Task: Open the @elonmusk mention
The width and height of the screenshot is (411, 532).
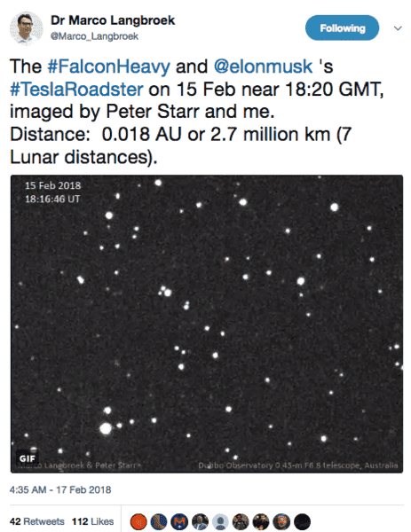Action: pyautogui.click(x=263, y=66)
